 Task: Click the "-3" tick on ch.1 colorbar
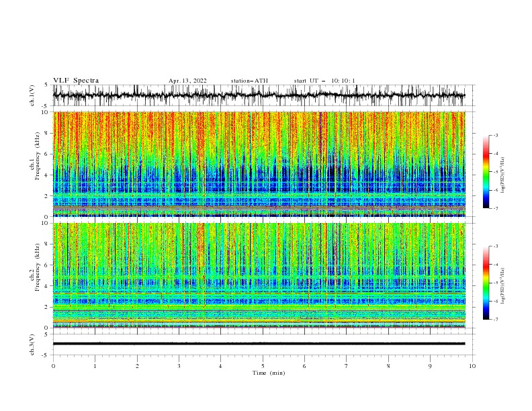tap(495, 135)
